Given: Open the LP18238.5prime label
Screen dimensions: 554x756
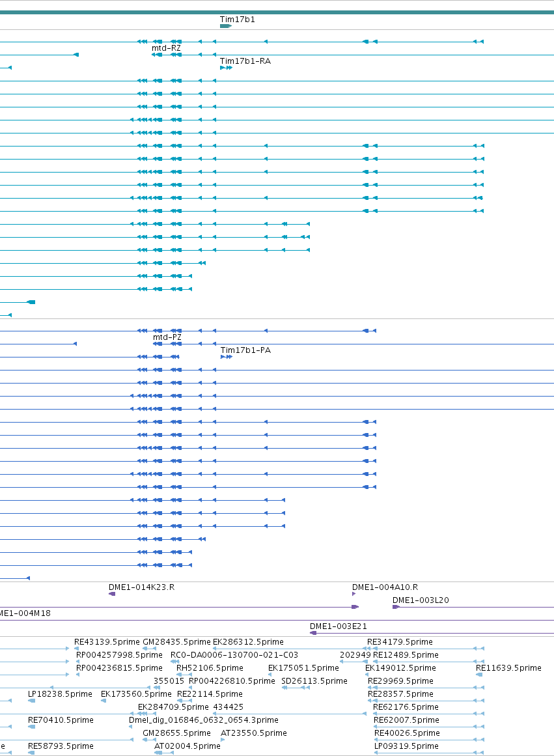Looking at the screenshot, I should [x=60, y=694].
